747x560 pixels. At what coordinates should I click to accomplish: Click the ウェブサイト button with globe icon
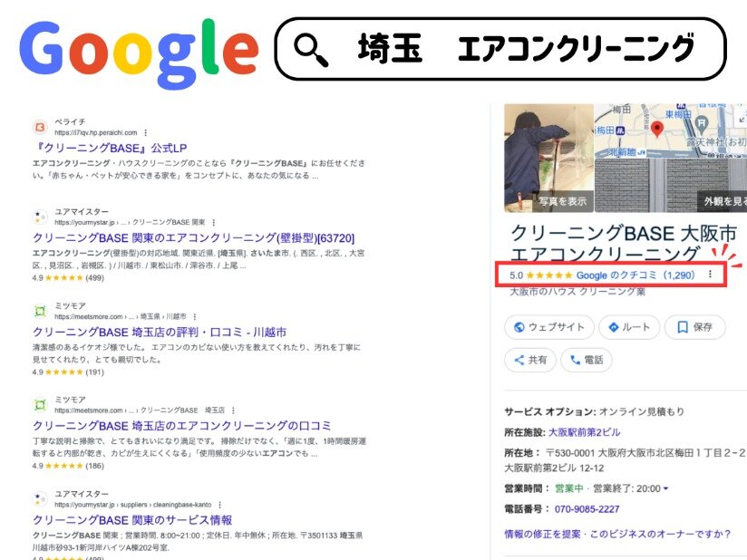(x=549, y=327)
